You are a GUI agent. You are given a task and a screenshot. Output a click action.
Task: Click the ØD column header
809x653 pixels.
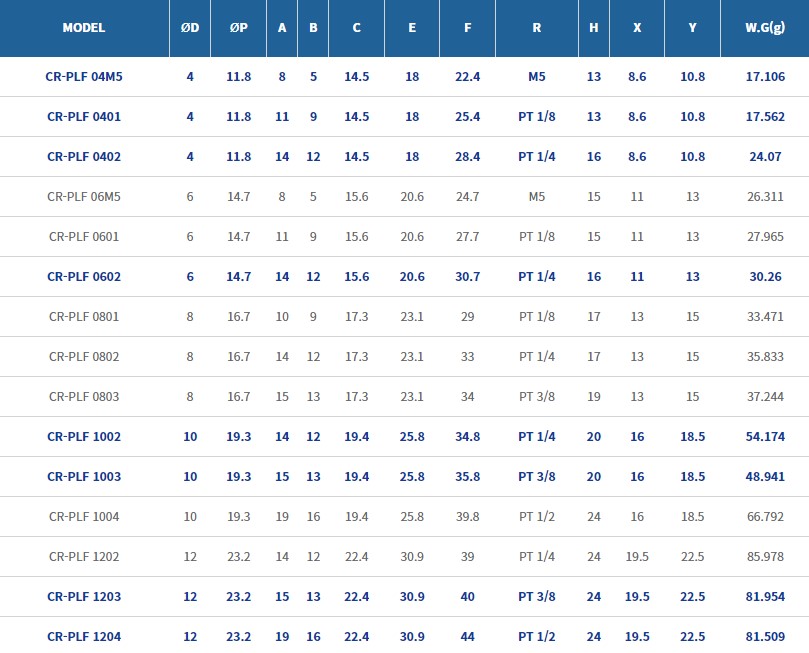point(190,28)
